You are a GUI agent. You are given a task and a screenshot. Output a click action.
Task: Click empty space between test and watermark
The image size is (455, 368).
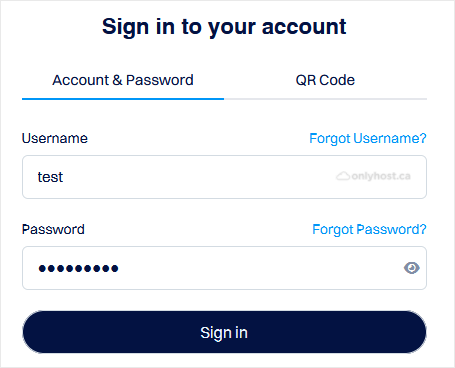pyautogui.click(x=200, y=177)
